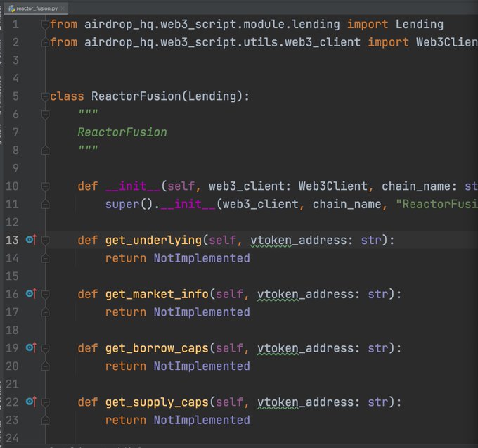
Task: Click the fold end marker at line 2
Action: tap(45, 42)
